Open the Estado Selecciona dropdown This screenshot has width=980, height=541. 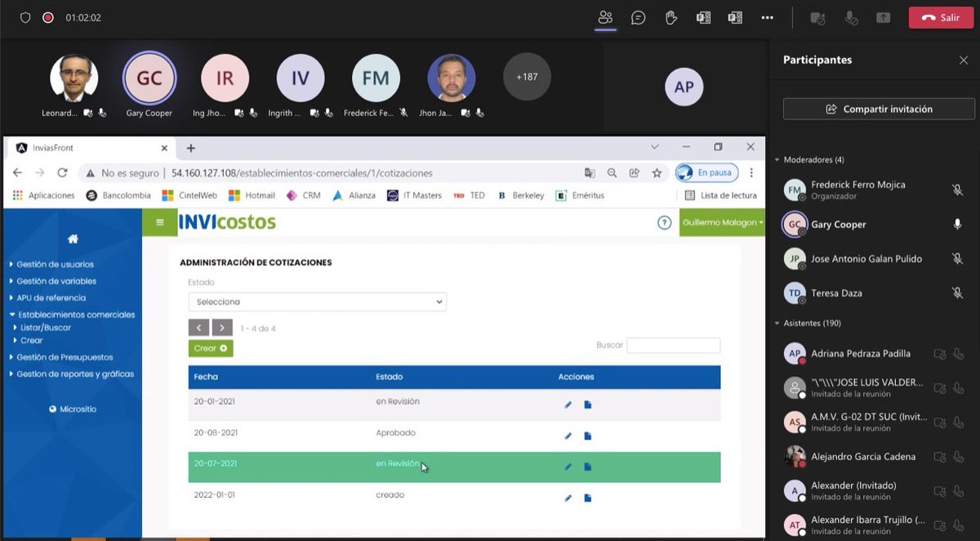click(317, 302)
